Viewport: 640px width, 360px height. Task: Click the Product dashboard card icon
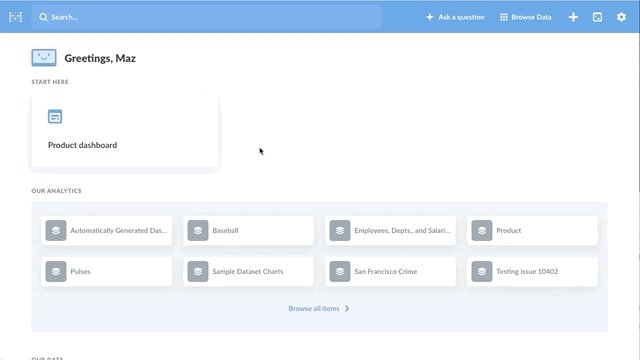click(x=55, y=117)
